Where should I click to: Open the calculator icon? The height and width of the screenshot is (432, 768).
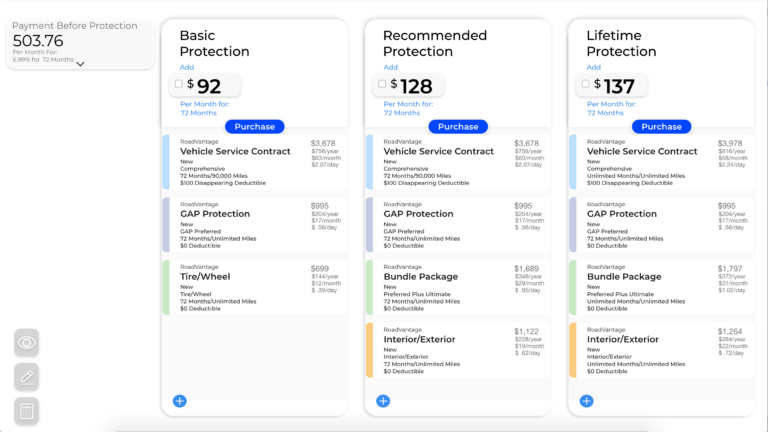point(27,410)
